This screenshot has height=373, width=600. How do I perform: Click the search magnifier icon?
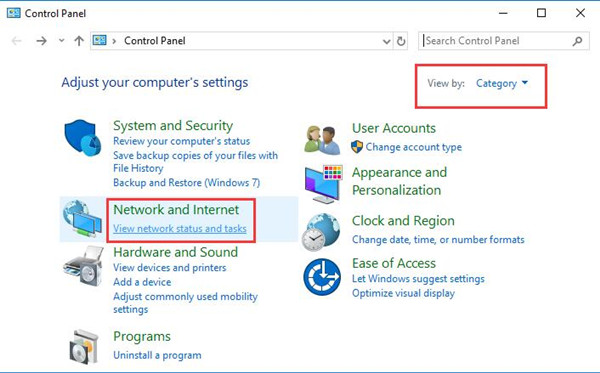coord(577,41)
